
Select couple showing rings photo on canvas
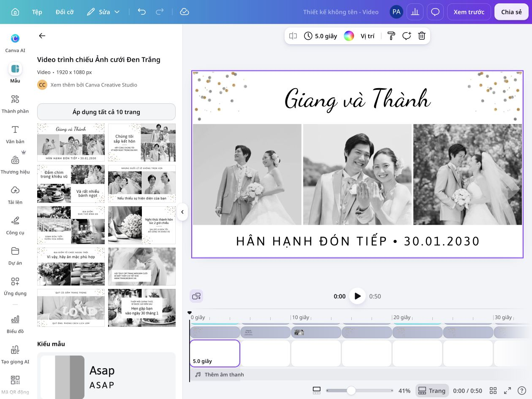pyautogui.click(x=357, y=174)
